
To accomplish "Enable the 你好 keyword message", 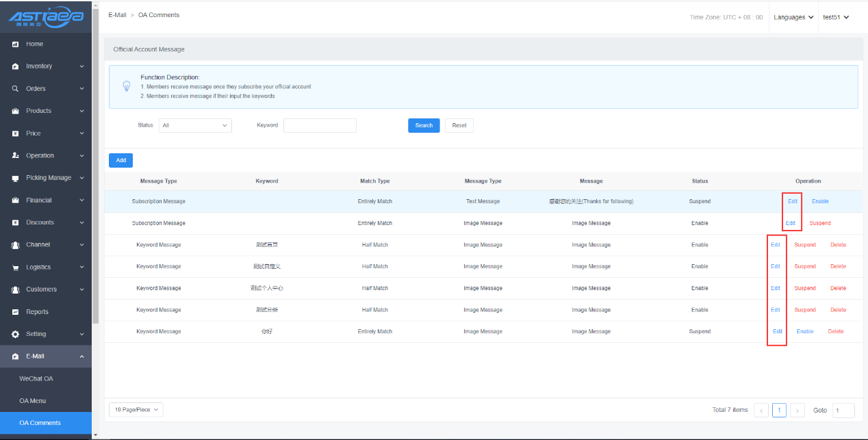I will click(x=805, y=331).
